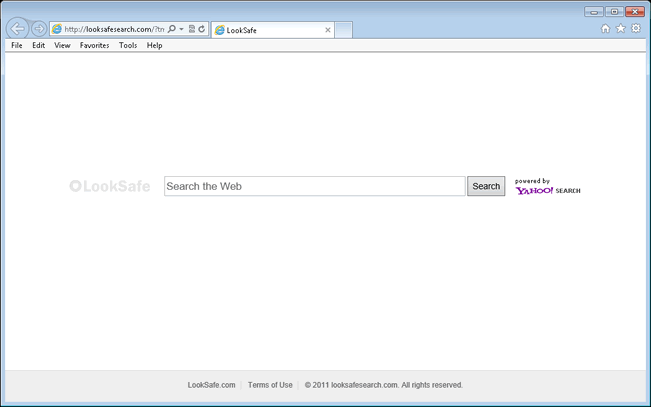651x407 pixels.
Task: Open a new blank tab
Action: pyautogui.click(x=343, y=30)
